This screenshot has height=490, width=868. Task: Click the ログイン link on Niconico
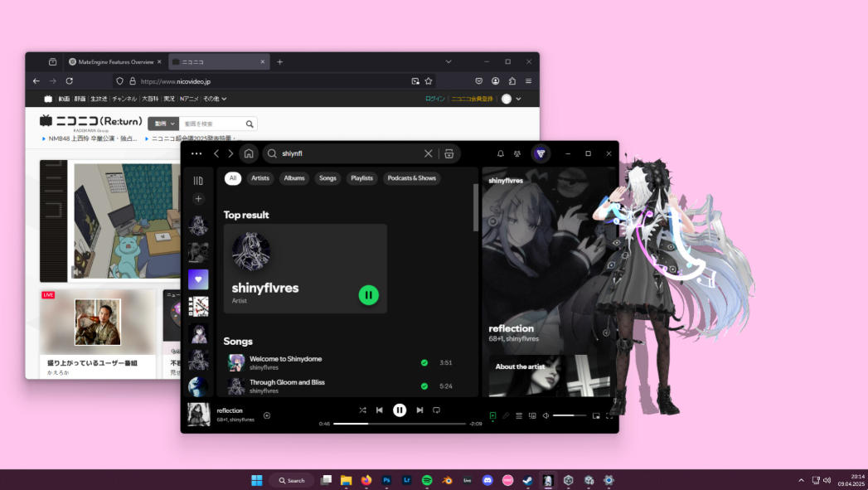[435, 99]
